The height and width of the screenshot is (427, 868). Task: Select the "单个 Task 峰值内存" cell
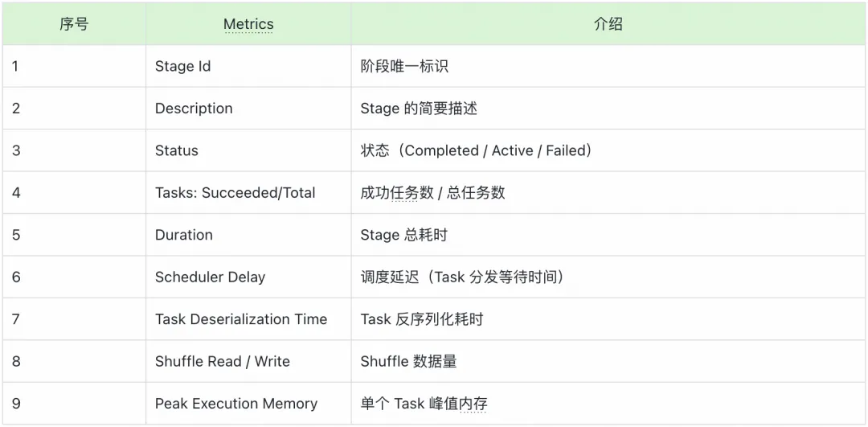(x=424, y=404)
